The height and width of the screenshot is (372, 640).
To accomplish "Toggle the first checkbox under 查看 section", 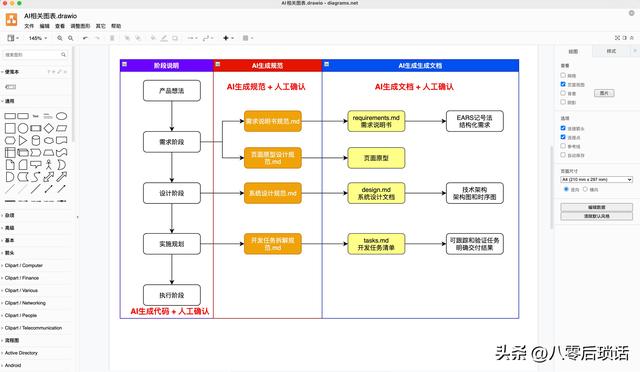I will pos(563,75).
